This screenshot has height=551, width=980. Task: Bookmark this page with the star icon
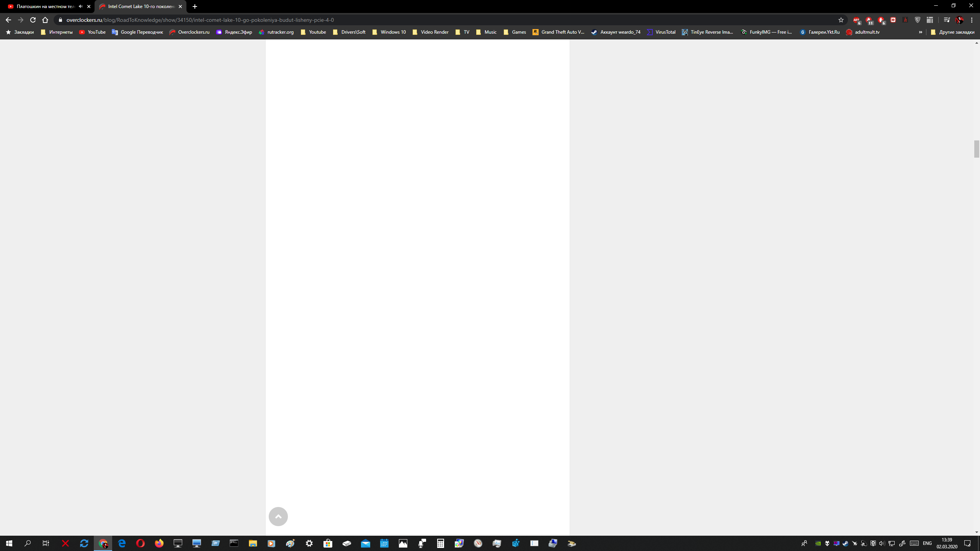coord(841,20)
